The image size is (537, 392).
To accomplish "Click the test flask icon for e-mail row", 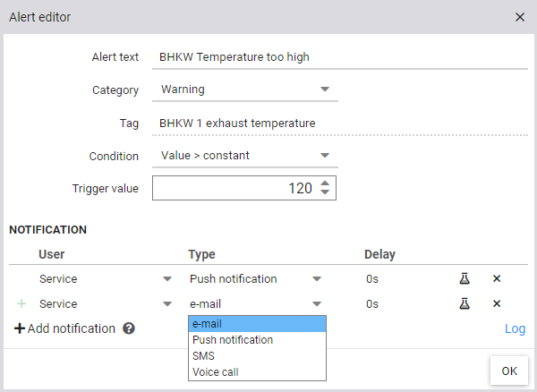I will click(465, 304).
